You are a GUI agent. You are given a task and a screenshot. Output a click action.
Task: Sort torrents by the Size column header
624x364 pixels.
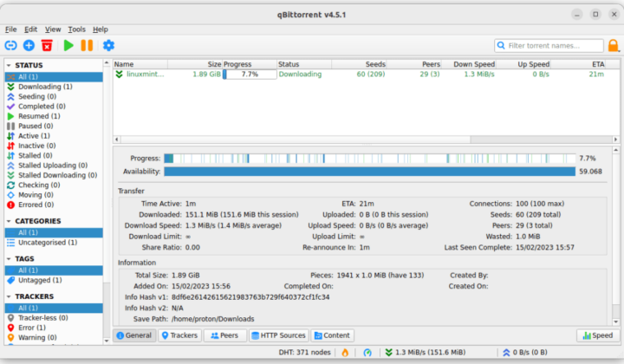pos(195,64)
